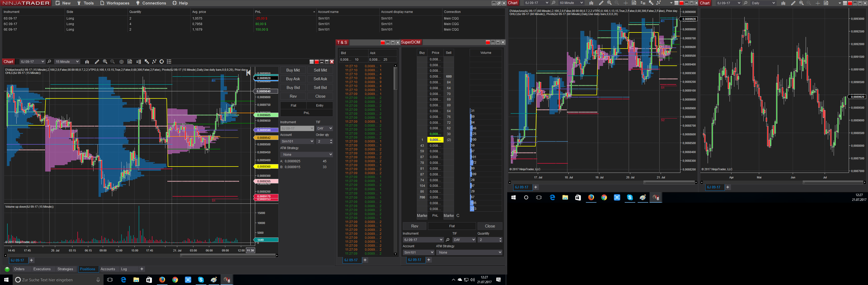Open bar type settings in the 60 Minute chart

(591, 3)
